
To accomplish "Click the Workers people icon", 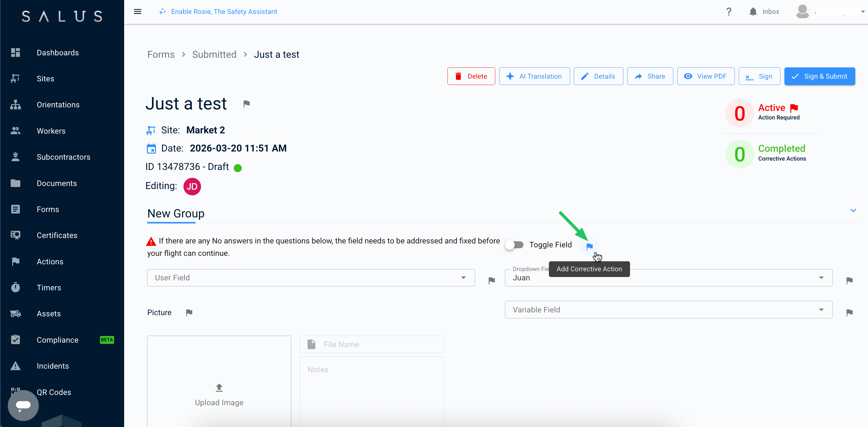I will [15, 131].
